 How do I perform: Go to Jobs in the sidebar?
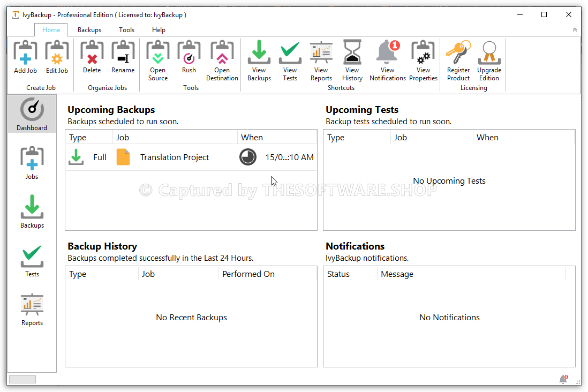32,163
